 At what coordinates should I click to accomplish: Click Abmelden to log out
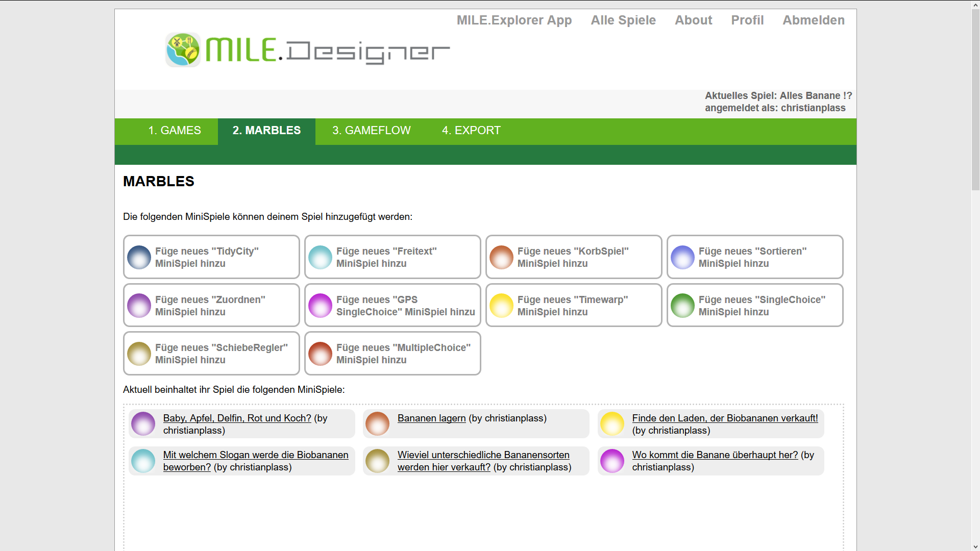[x=813, y=20]
